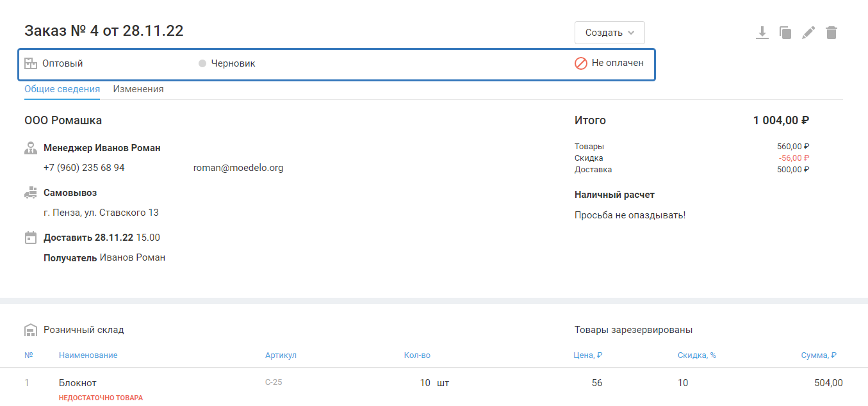
Task: Click the roman@moedelo.org email address
Action: [x=238, y=168]
